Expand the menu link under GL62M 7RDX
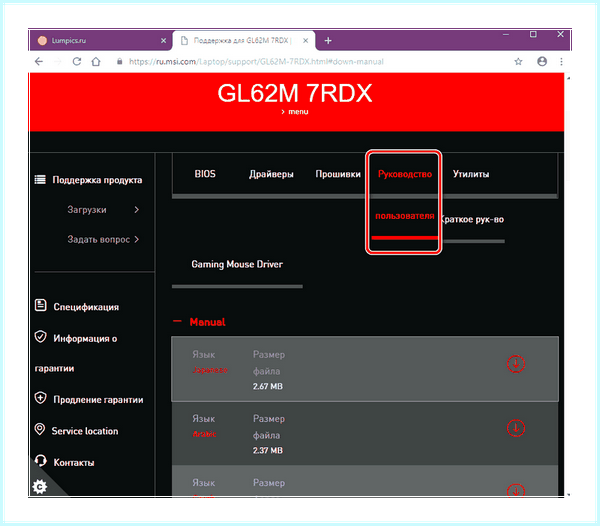The image size is (600, 526). click(295, 112)
